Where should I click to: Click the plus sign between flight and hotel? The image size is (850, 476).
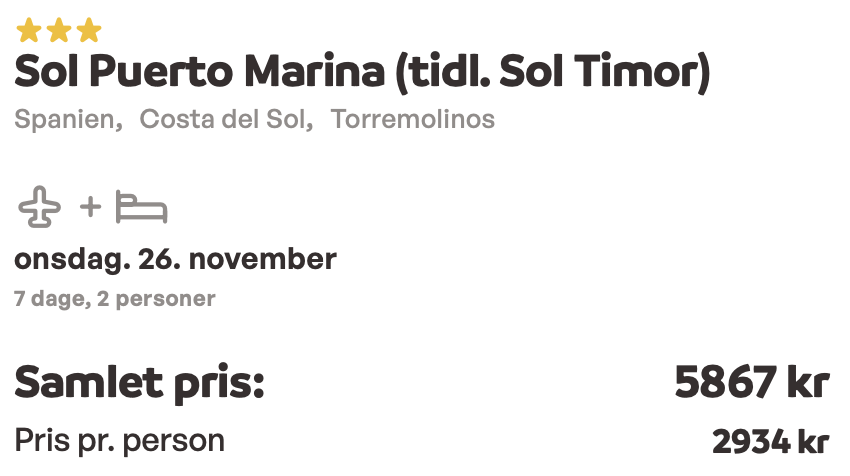coord(90,207)
